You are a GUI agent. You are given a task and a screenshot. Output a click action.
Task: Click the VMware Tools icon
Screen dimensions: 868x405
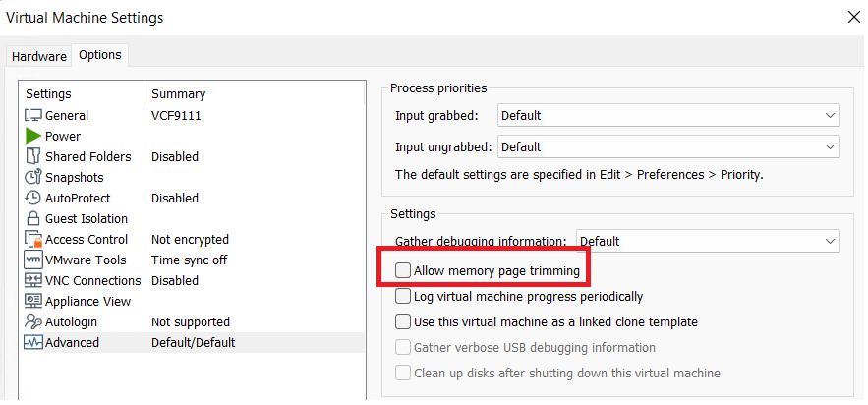33,260
